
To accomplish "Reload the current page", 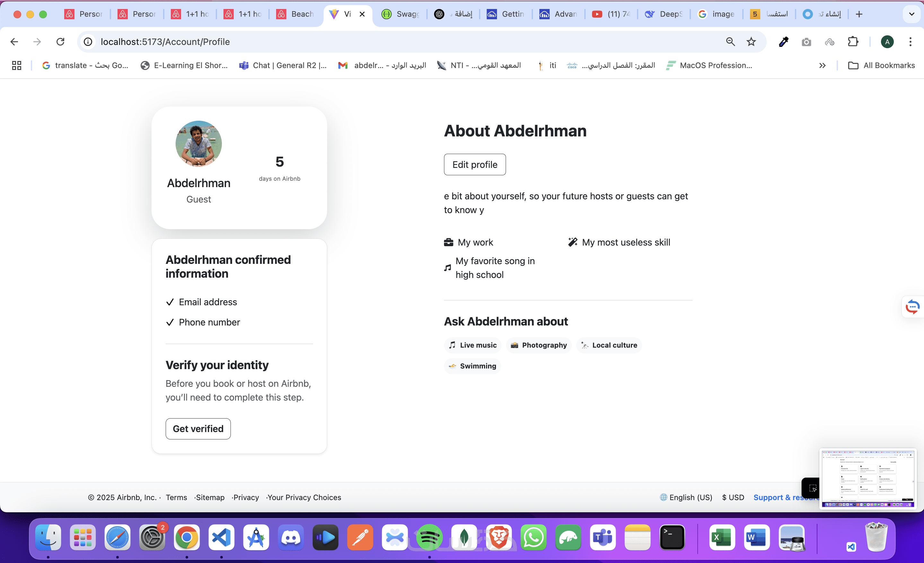I will coord(60,42).
